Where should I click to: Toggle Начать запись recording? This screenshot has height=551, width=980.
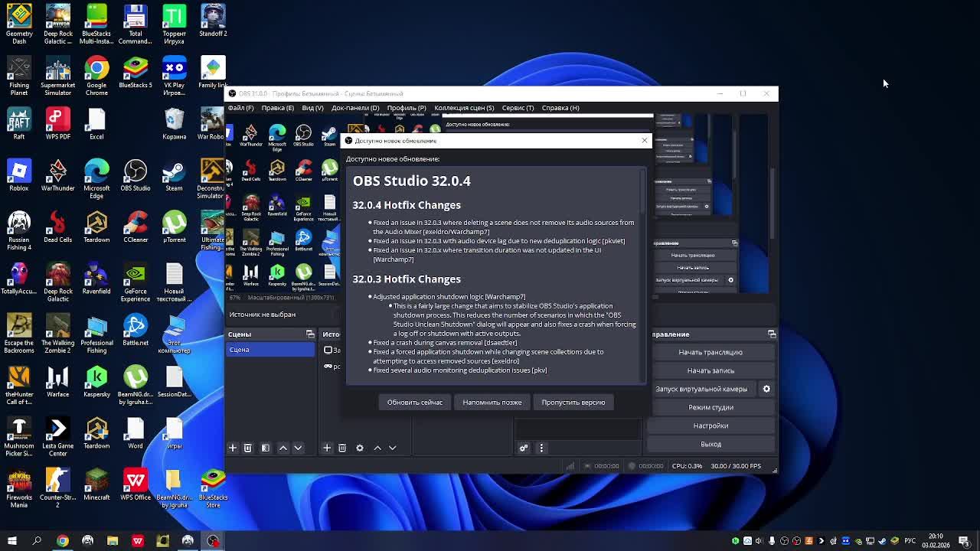tap(710, 370)
